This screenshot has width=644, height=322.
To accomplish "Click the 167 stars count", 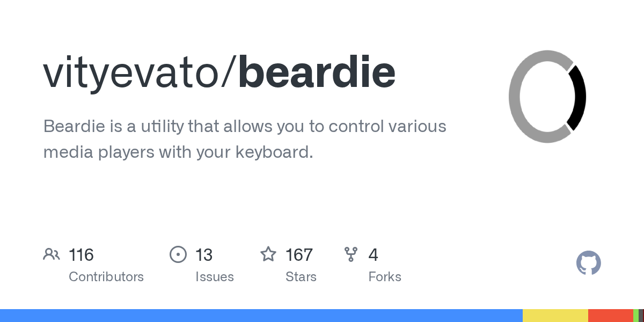I will (299, 254).
